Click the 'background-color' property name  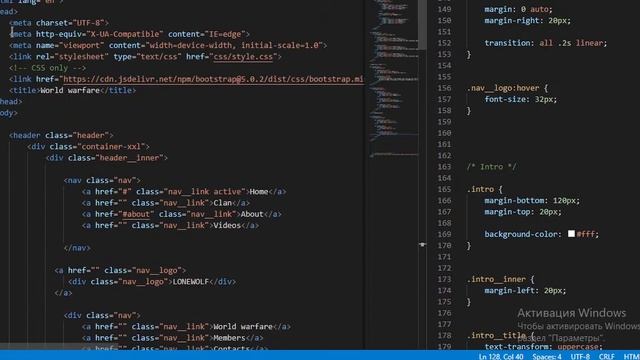[521, 234]
